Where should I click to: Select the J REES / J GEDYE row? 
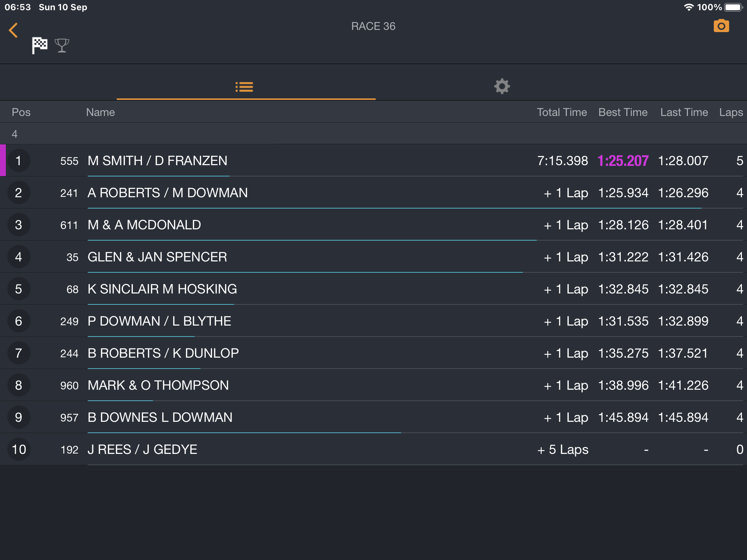(373, 449)
